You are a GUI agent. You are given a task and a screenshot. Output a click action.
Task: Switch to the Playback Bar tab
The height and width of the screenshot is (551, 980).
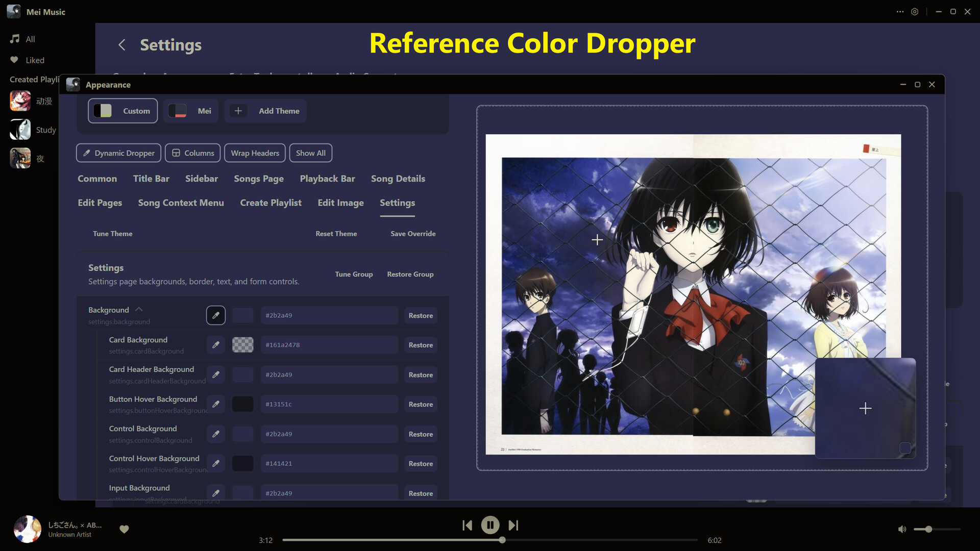pyautogui.click(x=327, y=179)
